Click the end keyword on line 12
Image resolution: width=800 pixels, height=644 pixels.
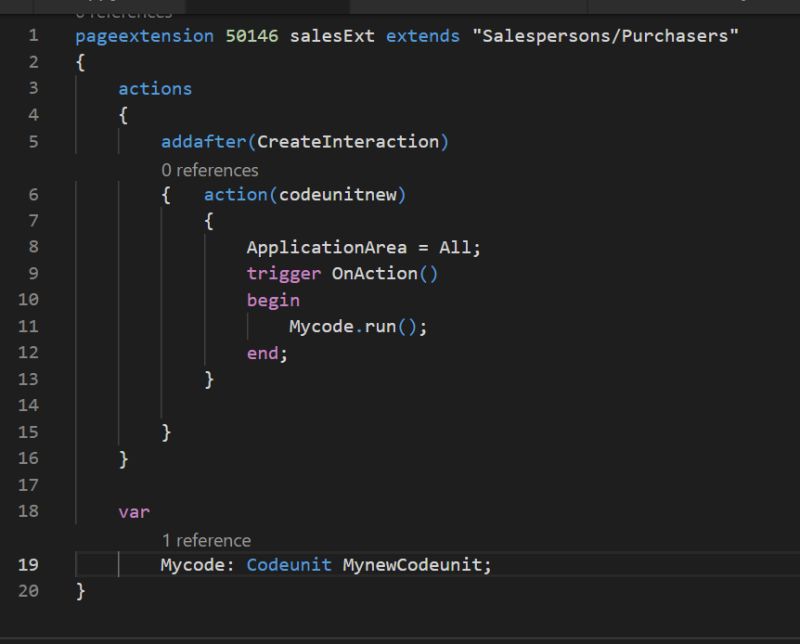tap(265, 351)
